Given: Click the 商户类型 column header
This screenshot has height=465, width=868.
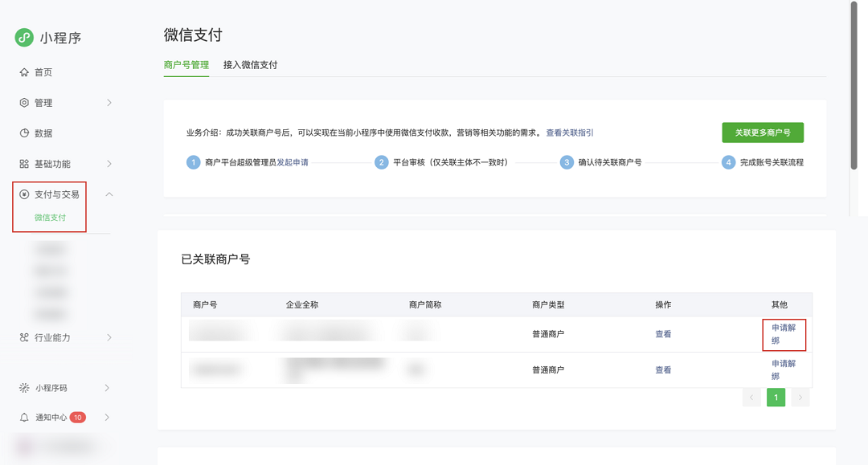Looking at the screenshot, I should pos(548,304).
